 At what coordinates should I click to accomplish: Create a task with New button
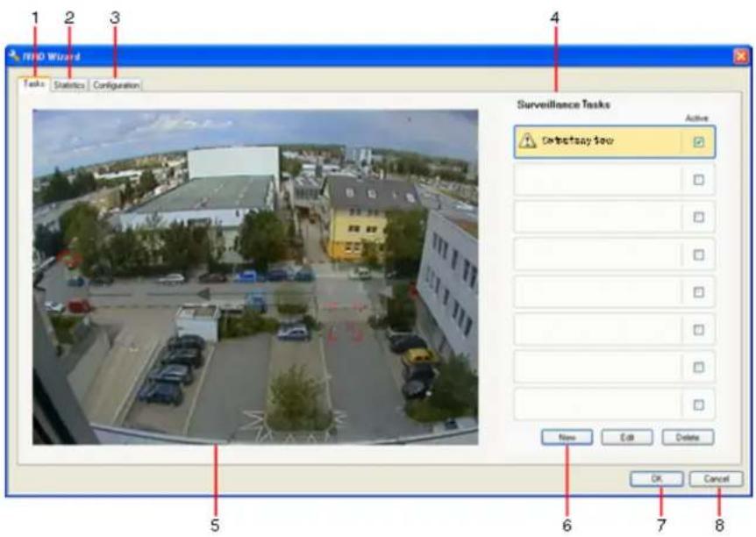point(567,437)
